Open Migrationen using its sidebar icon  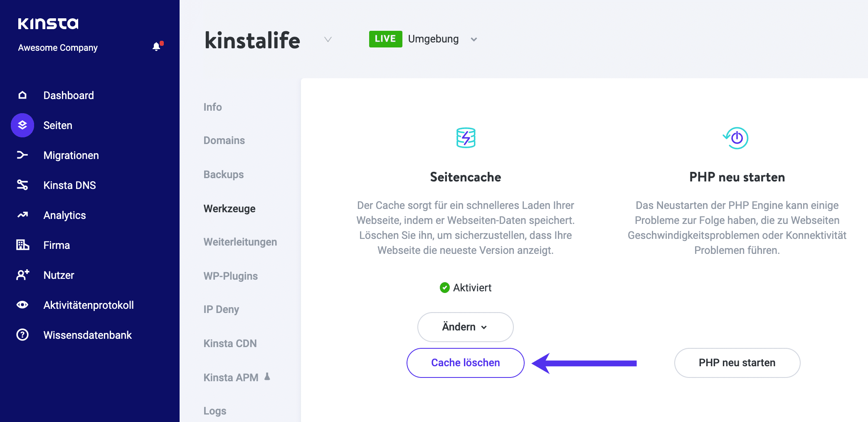click(x=22, y=155)
